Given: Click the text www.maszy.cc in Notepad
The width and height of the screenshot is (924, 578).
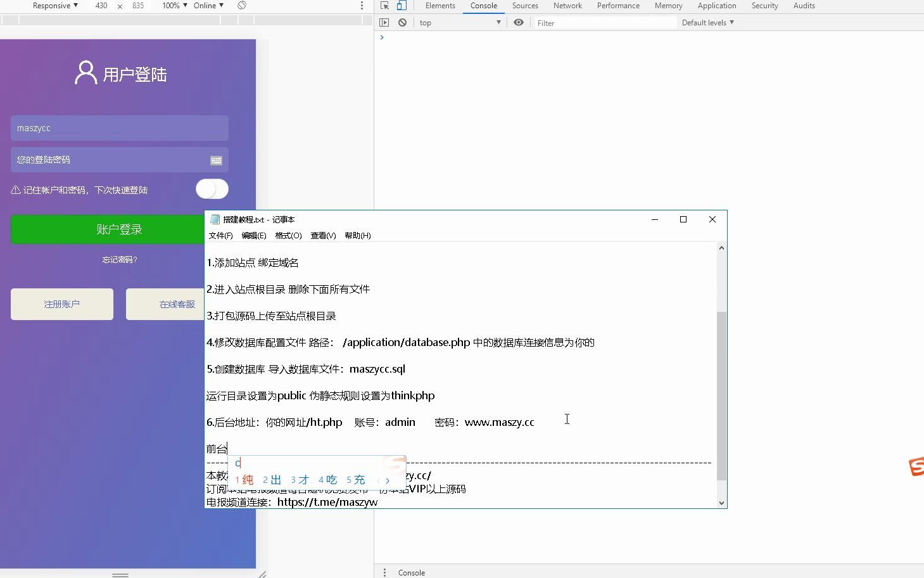Looking at the screenshot, I should [499, 422].
